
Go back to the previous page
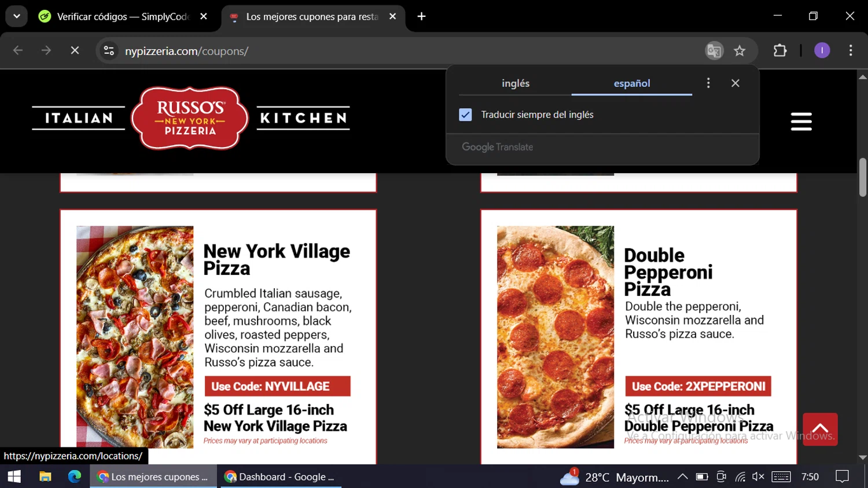click(x=18, y=51)
